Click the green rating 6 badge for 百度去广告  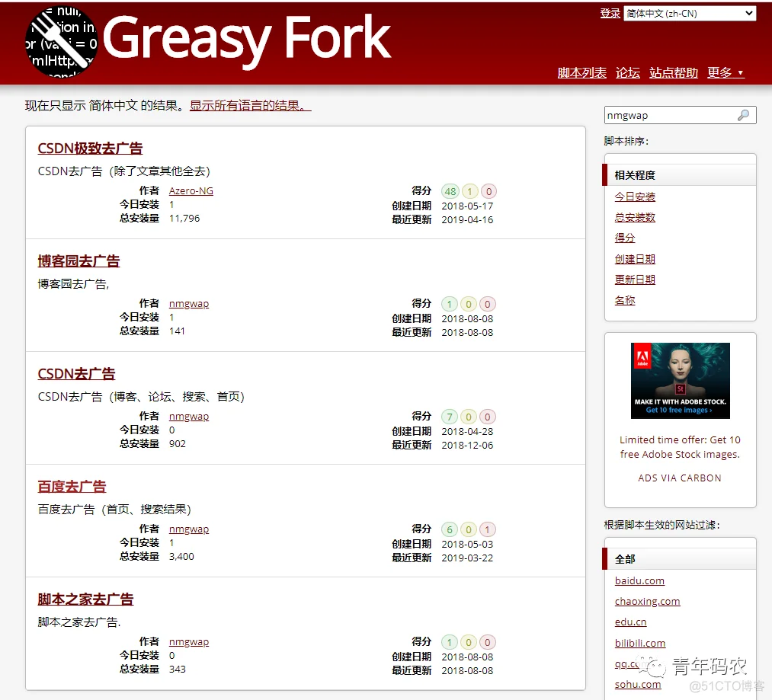pyautogui.click(x=449, y=529)
